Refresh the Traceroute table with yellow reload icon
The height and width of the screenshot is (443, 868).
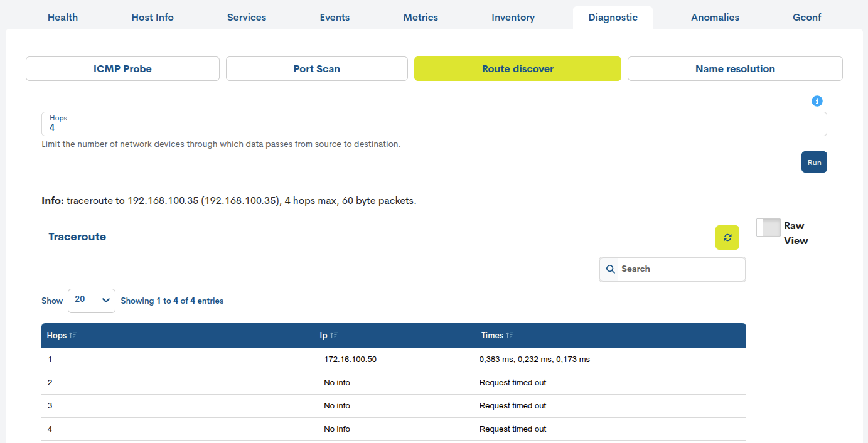pos(727,238)
